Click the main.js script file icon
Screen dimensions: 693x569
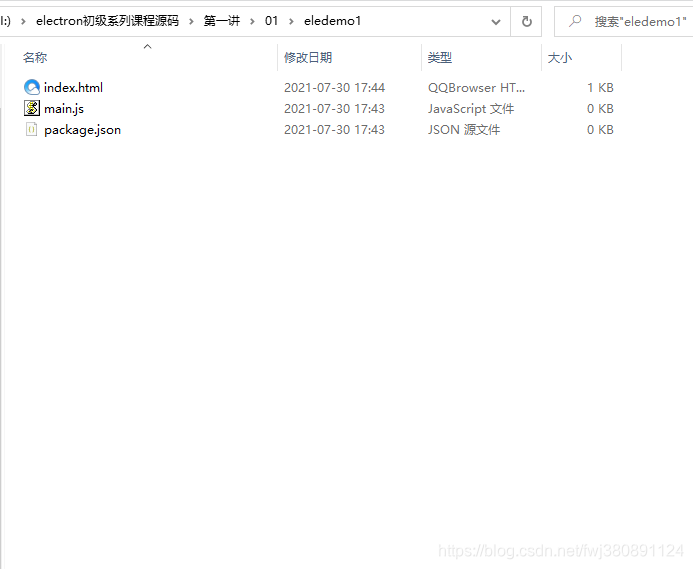click(x=32, y=108)
